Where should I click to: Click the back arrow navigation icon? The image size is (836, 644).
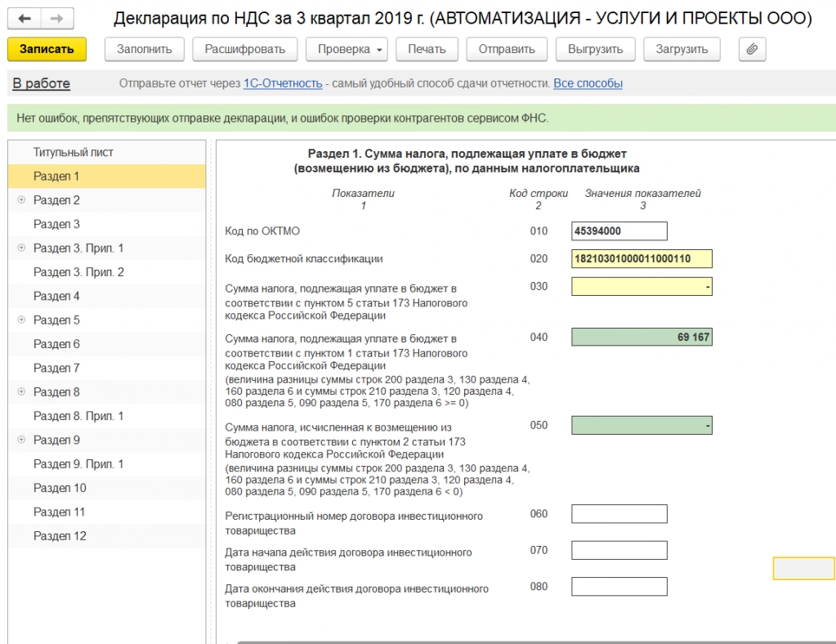coord(25,19)
